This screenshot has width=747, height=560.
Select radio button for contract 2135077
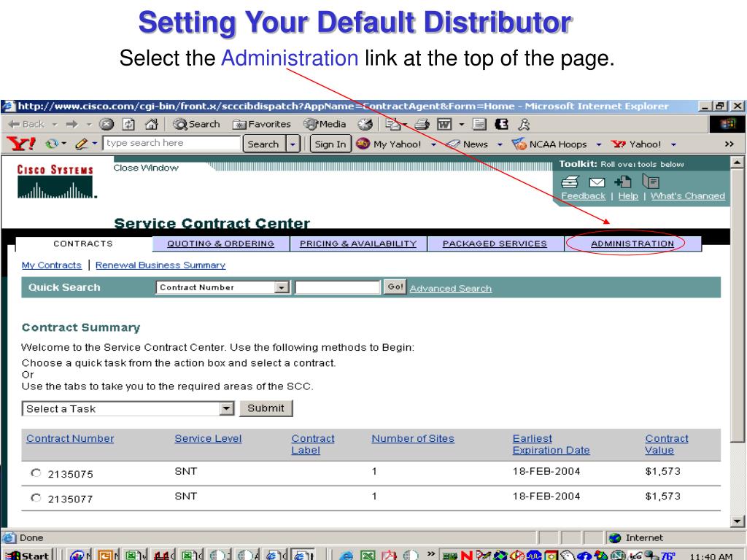pyautogui.click(x=36, y=498)
